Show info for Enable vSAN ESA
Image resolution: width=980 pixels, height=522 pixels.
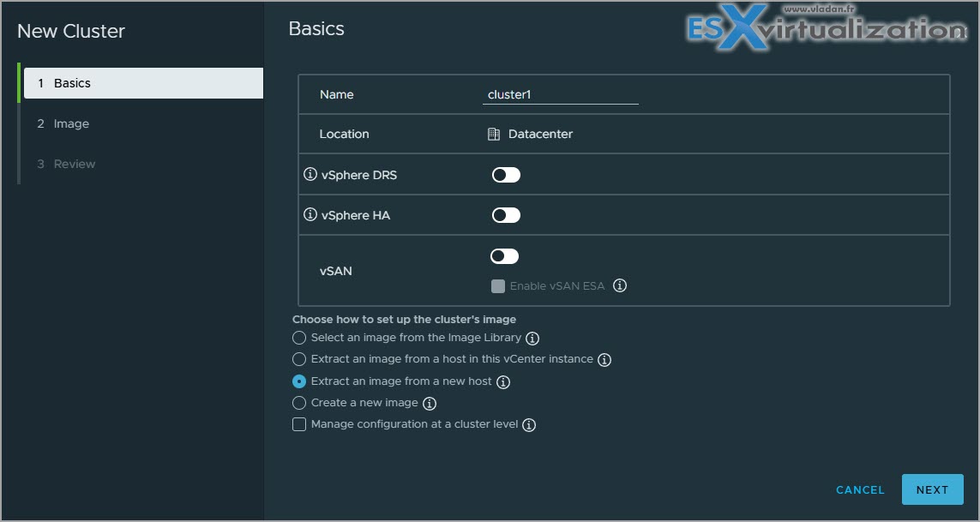[x=619, y=285]
